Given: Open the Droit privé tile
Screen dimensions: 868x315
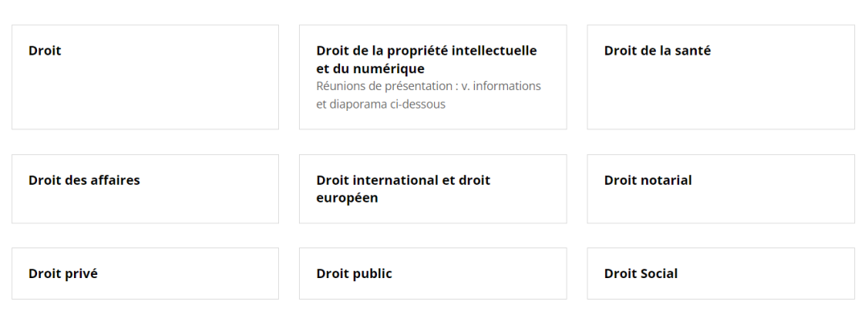Looking at the screenshot, I should [145, 273].
